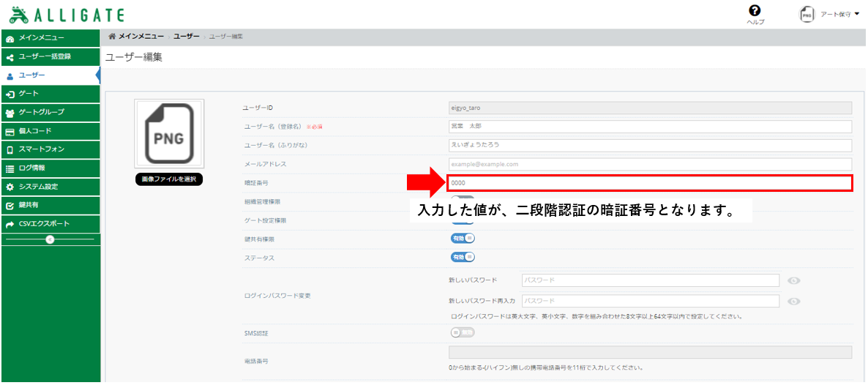The image size is (868, 388).
Task: Click the ゲート door icon in sidebar
Action: pos(10,94)
